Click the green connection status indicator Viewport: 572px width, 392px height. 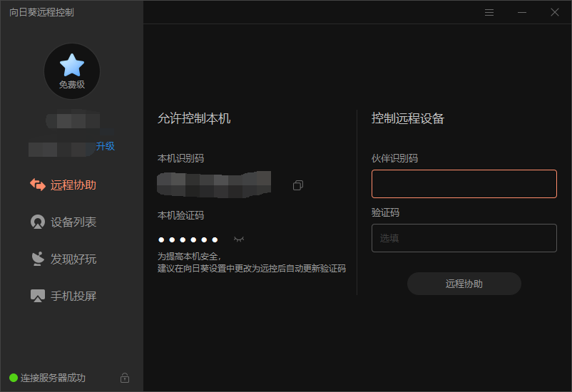pos(14,378)
